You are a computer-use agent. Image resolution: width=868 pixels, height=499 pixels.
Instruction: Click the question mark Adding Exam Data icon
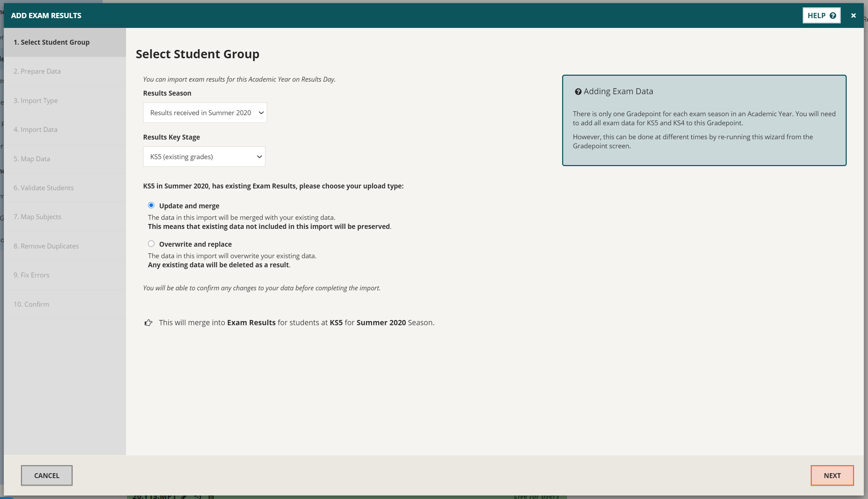click(576, 91)
